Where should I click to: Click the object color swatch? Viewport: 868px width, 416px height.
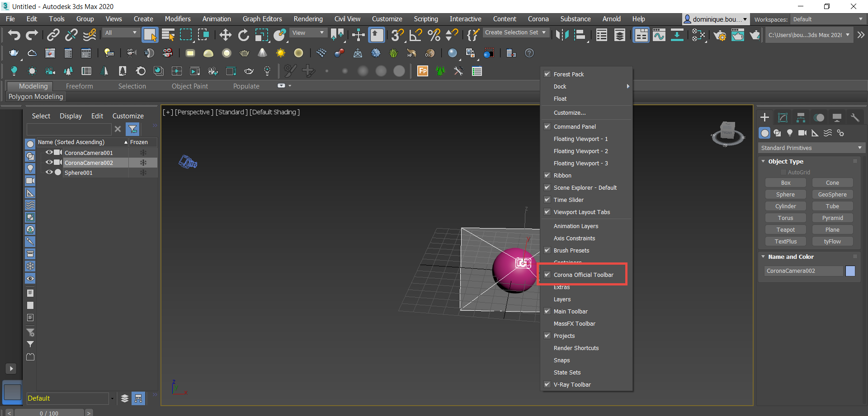point(850,271)
